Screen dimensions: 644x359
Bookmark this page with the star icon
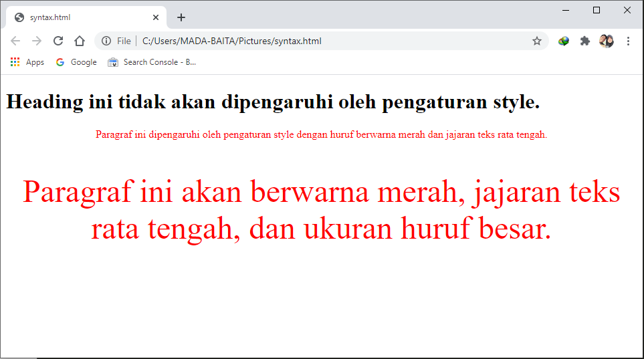coord(537,41)
